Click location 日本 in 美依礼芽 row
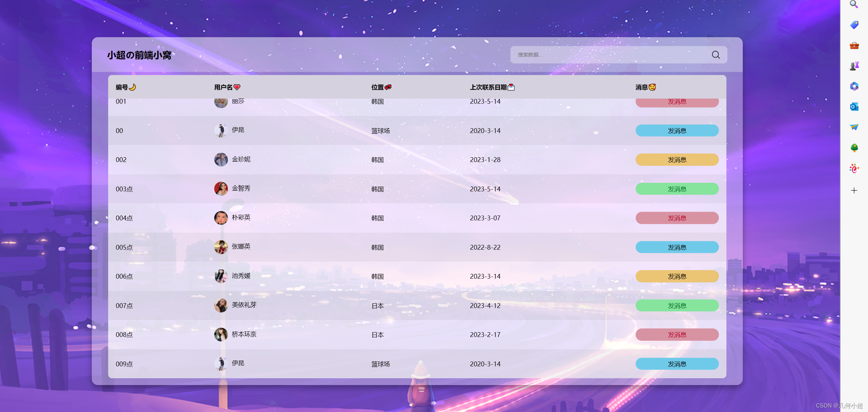The width and height of the screenshot is (868, 412). point(378,306)
